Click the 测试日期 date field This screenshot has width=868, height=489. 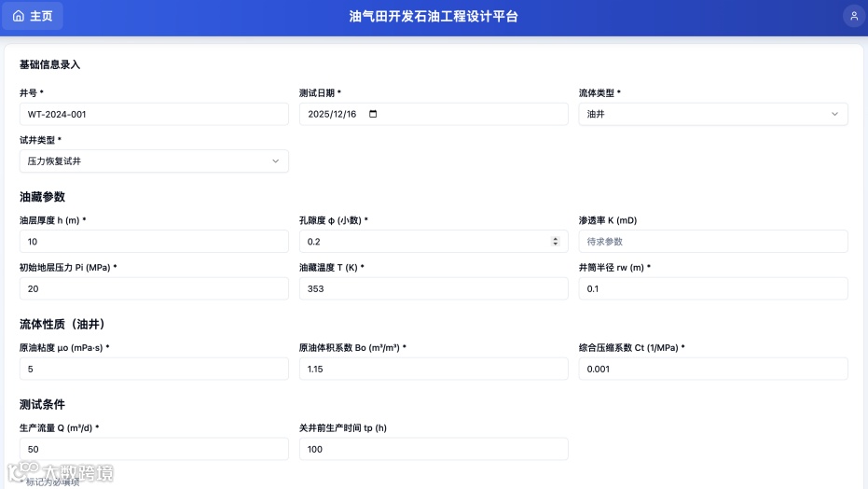[434, 114]
